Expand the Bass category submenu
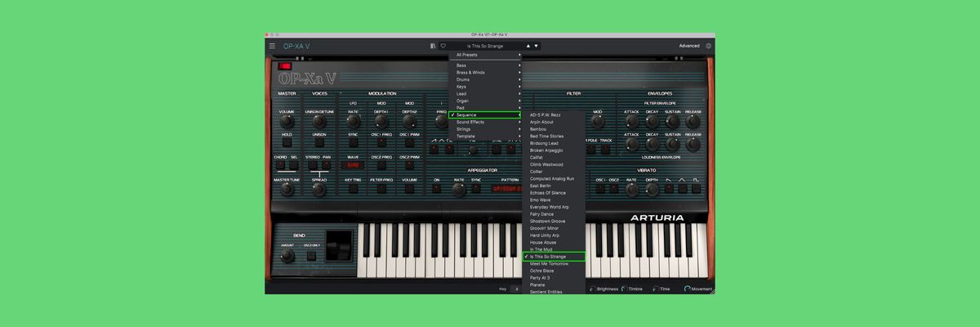This screenshot has width=980, height=327. point(486,65)
